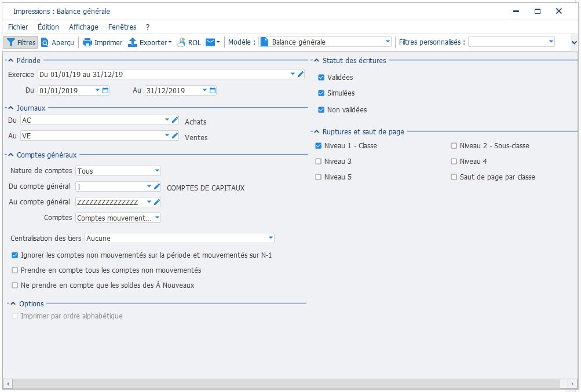
Task: Open calendar for Du date 01/01/2019
Action: (x=105, y=90)
